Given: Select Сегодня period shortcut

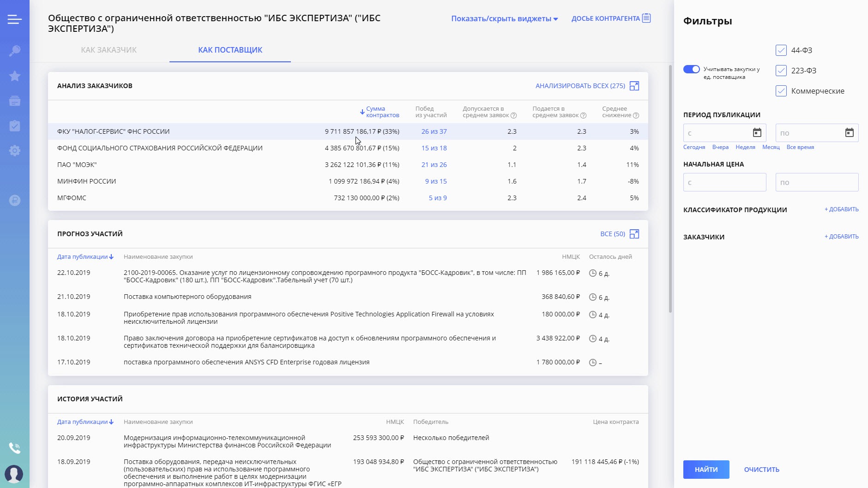Looking at the screenshot, I should click(694, 147).
